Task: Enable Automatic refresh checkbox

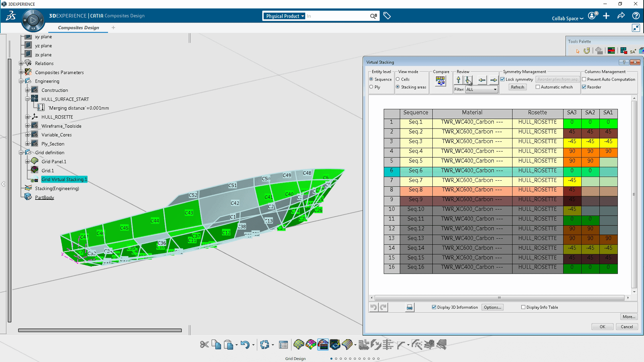Action: 538,87
